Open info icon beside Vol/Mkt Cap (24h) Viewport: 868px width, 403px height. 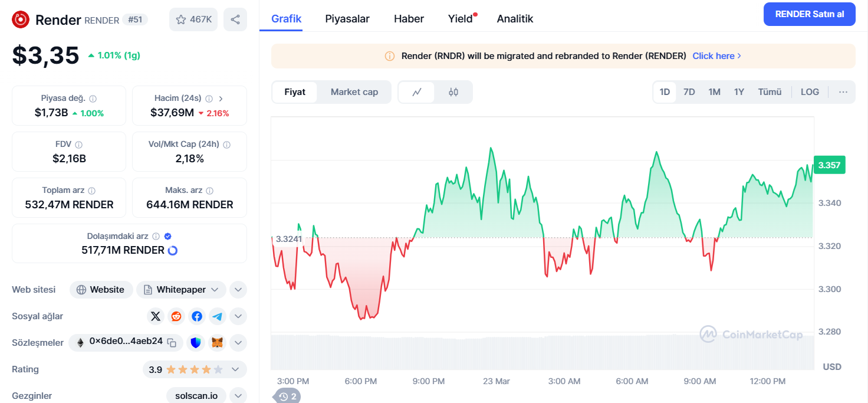click(x=226, y=145)
